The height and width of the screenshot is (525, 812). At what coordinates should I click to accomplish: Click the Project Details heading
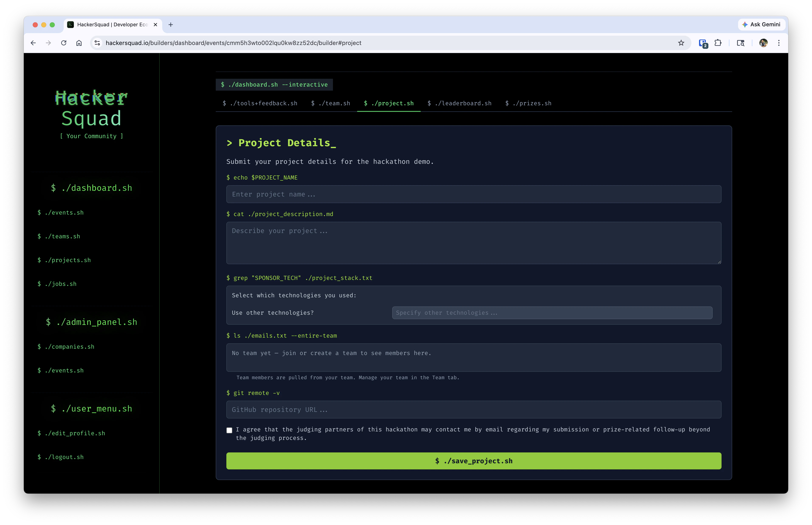(281, 143)
